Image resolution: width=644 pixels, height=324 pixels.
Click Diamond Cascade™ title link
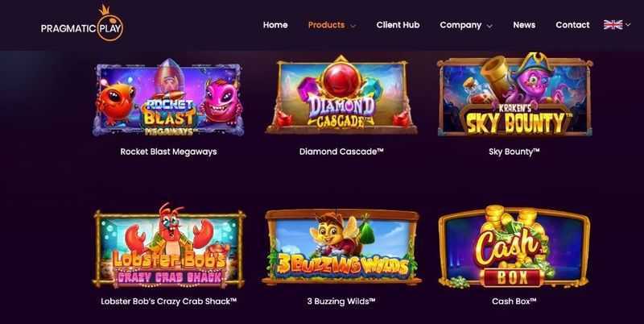341,152
